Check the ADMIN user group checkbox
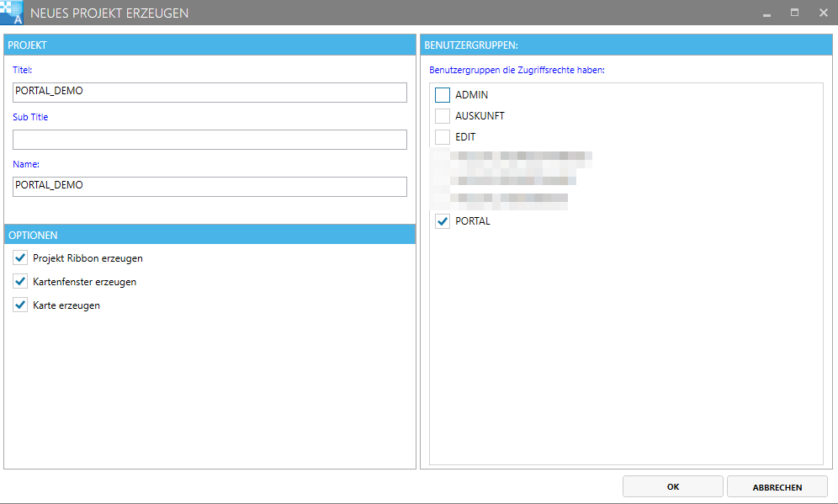 [x=443, y=95]
